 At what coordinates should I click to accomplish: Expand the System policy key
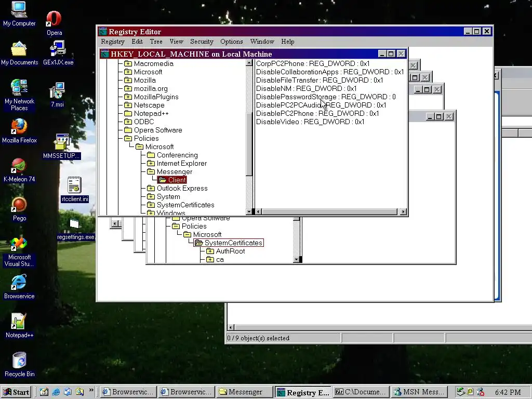(x=151, y=197)
